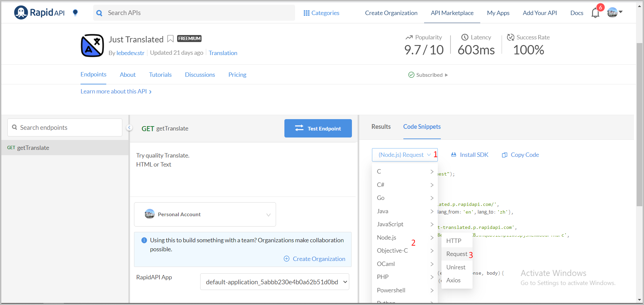
Task: Expand the C# language submenu
Action: click(405, 185)
